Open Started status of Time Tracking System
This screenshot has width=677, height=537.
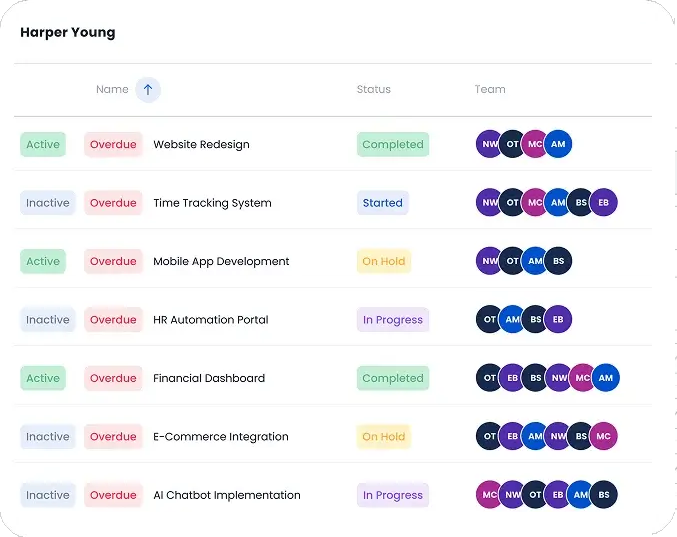(x=383, y=203)
